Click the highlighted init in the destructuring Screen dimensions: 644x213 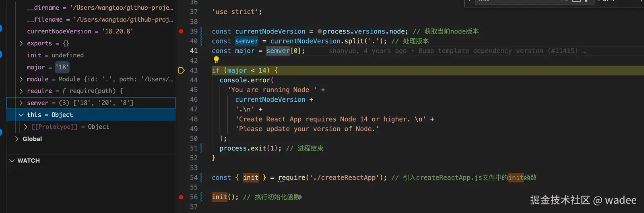tap(251, 177)
